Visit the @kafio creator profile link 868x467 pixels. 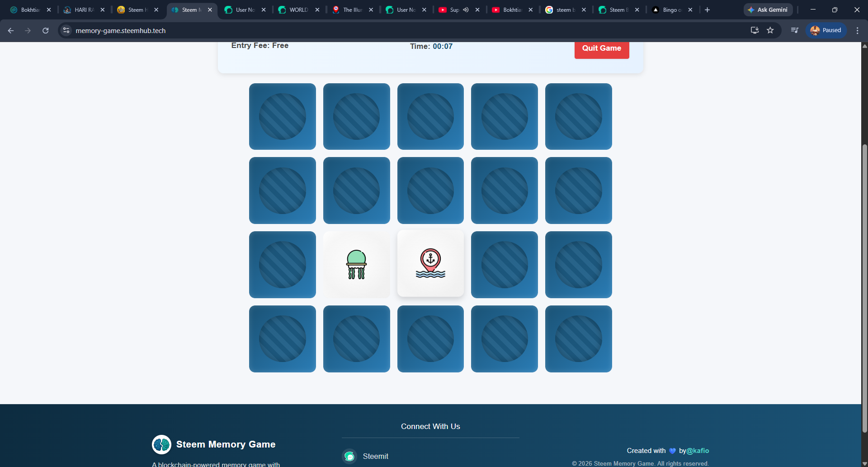[698, 451]
